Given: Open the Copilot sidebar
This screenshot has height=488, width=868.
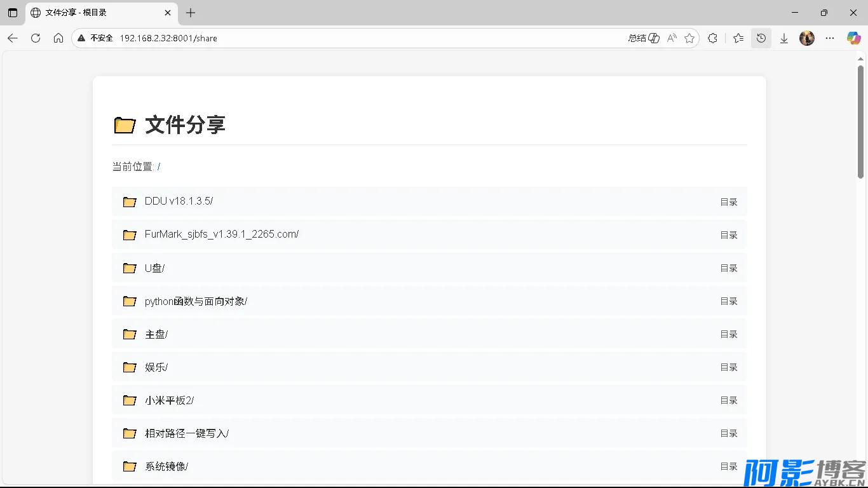Looking at the screenshot, I should [853, 38].
